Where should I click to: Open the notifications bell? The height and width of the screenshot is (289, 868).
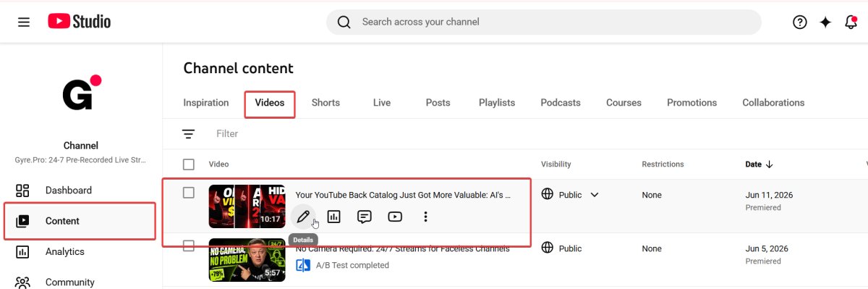point(851,22)
